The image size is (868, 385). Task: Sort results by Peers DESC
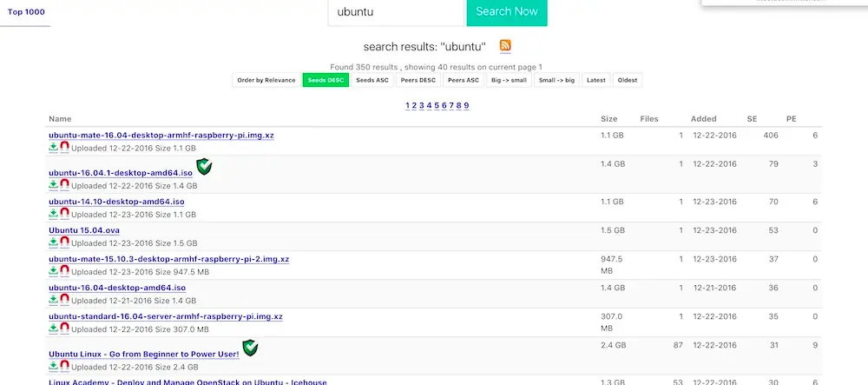(x=418, y=80)
